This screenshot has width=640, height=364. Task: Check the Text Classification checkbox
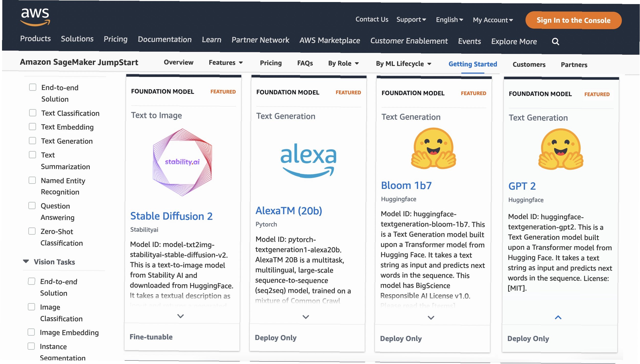33,113
